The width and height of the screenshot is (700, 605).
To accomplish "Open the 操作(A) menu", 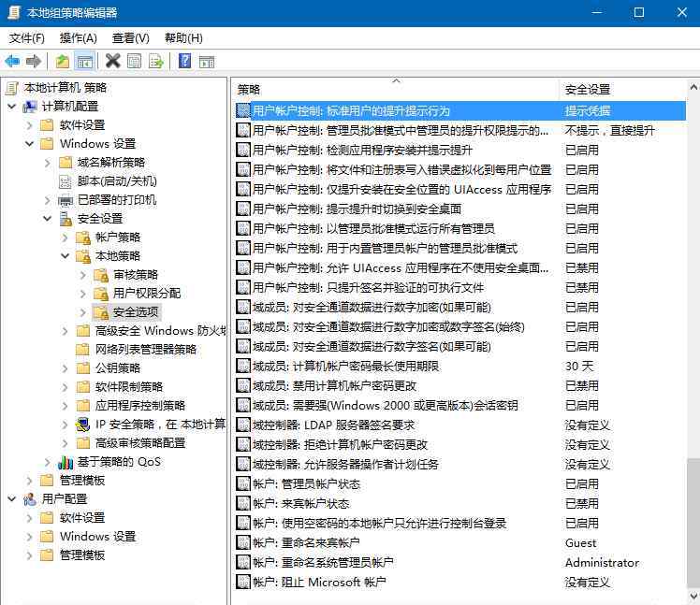I will [78, 38].
